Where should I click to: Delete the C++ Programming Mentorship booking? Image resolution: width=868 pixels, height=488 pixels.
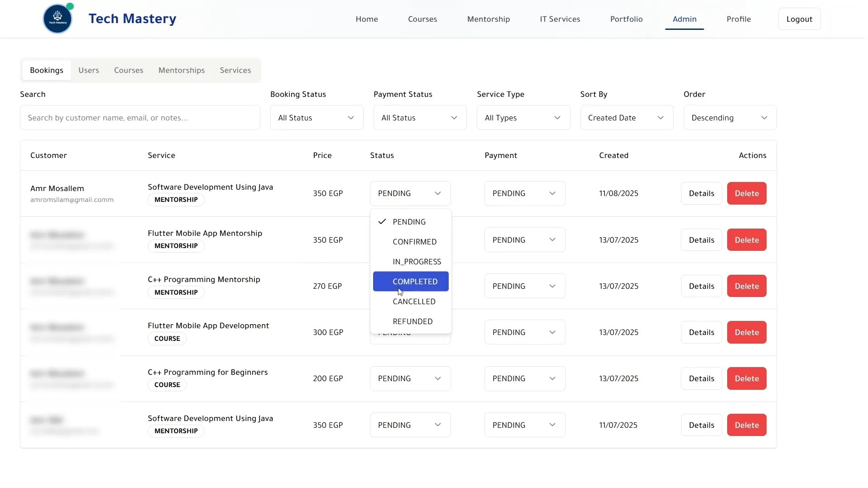(747, 286)
